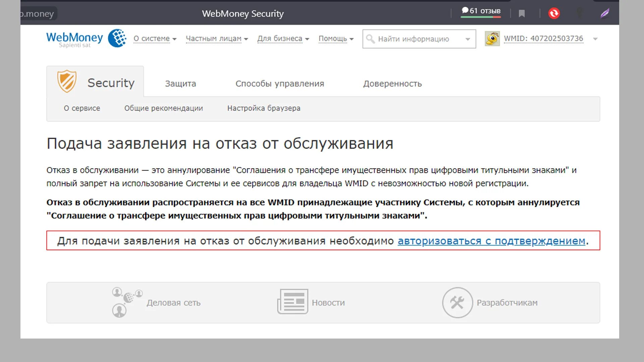Open Общие рекомендации submenu item
The width and height of the screenshot is (644, 362).
coord(164,108)
